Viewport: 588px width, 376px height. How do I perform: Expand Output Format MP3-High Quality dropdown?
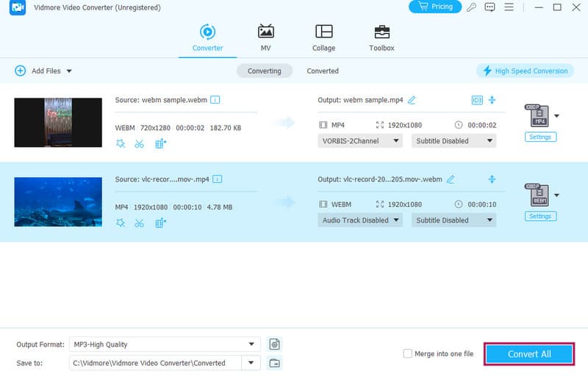(x=251, y=344)
